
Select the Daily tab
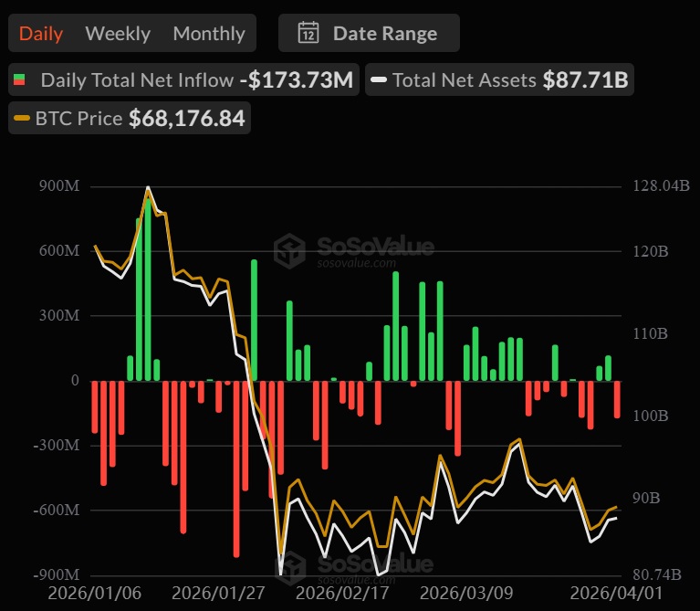point(41,34)
